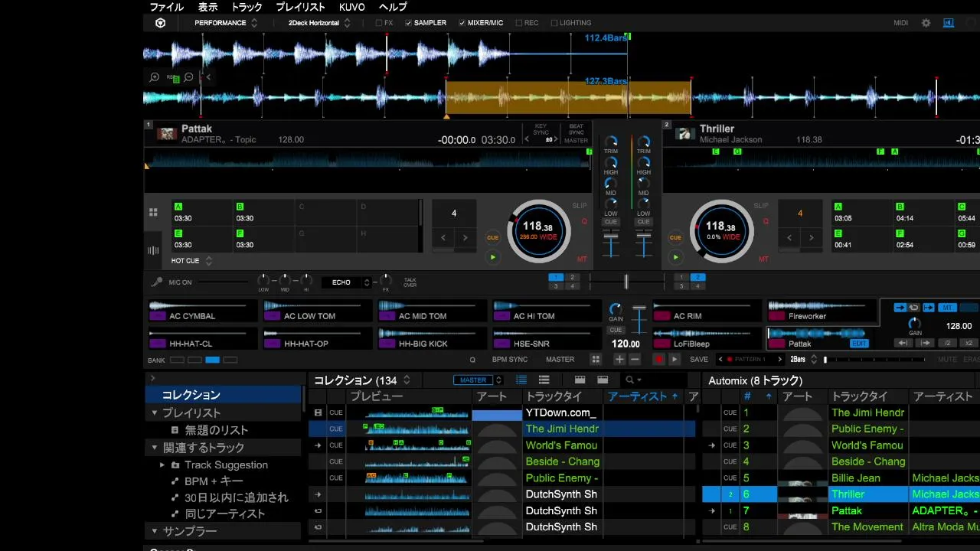This screenshot has width=980, height=551.
Task: Zoom out the waveform with magnifier minus
Action: click(188, 77)
